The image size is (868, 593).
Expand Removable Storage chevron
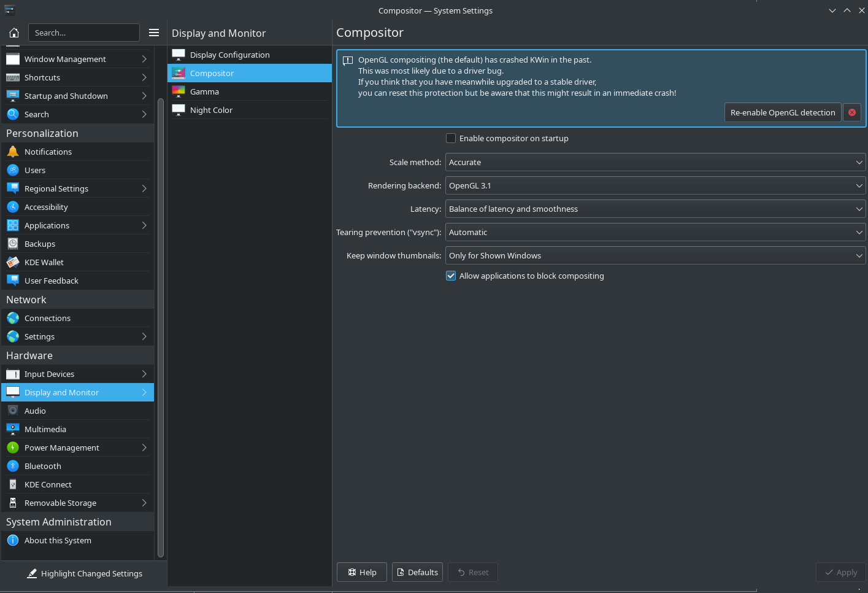(144, 503)
